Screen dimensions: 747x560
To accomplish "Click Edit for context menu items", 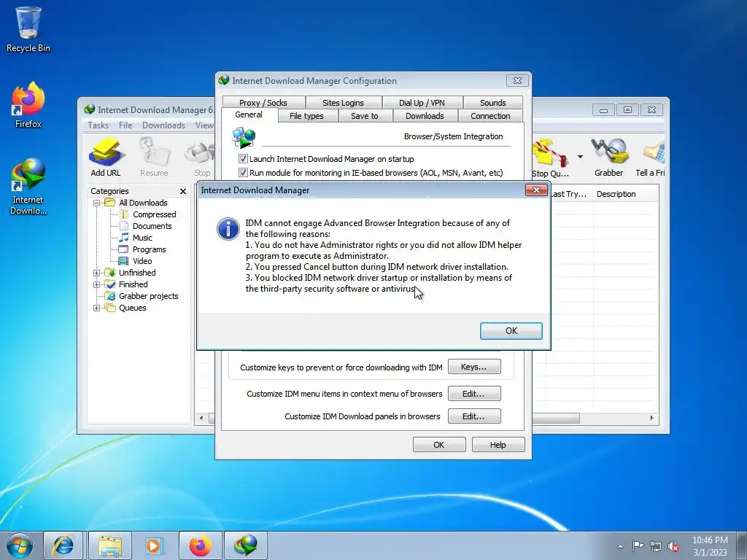I will [474, 394].
